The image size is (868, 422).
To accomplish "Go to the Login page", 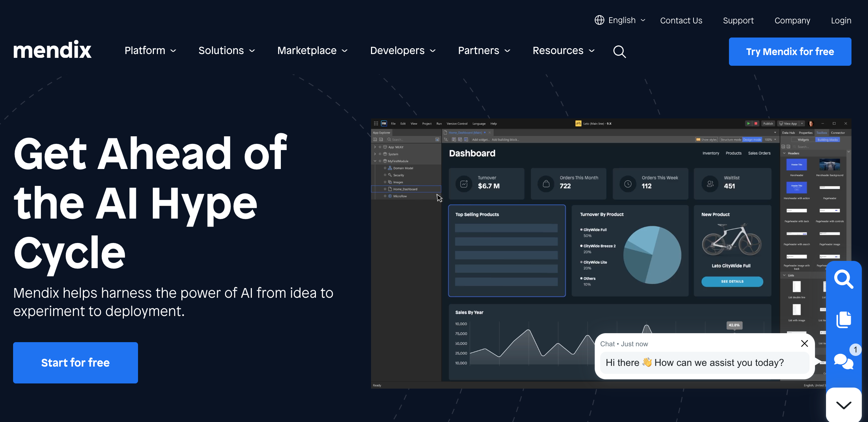I will (x=841, y=21).
